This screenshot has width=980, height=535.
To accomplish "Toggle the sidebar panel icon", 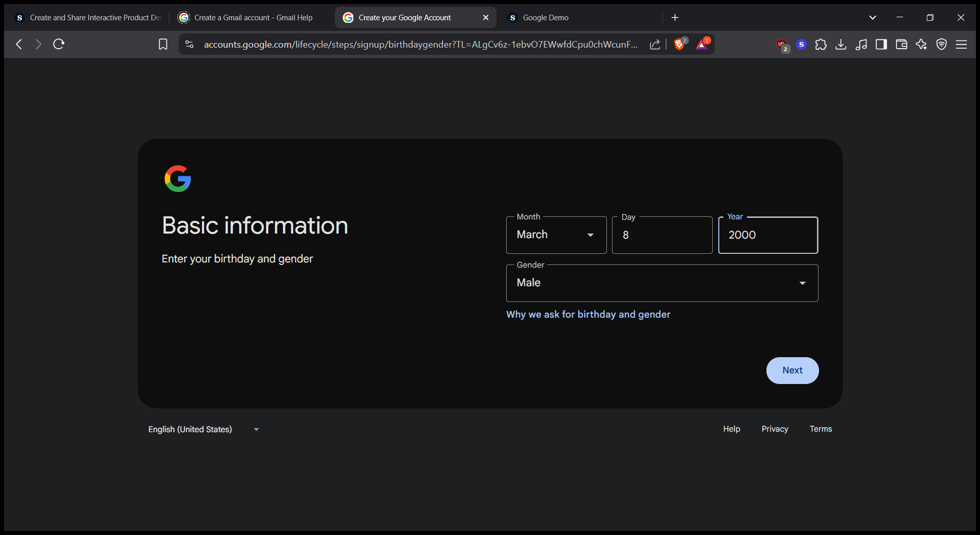I will 881,45.
